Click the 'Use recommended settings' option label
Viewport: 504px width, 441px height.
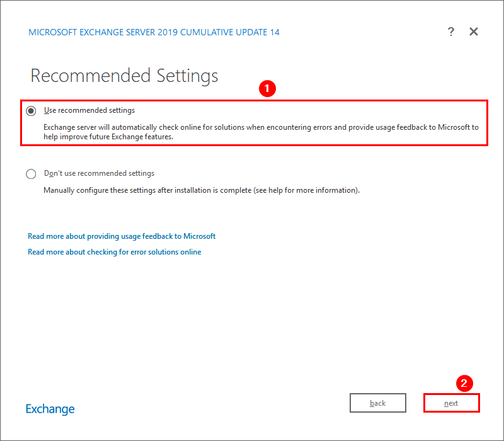click(89, 110)
